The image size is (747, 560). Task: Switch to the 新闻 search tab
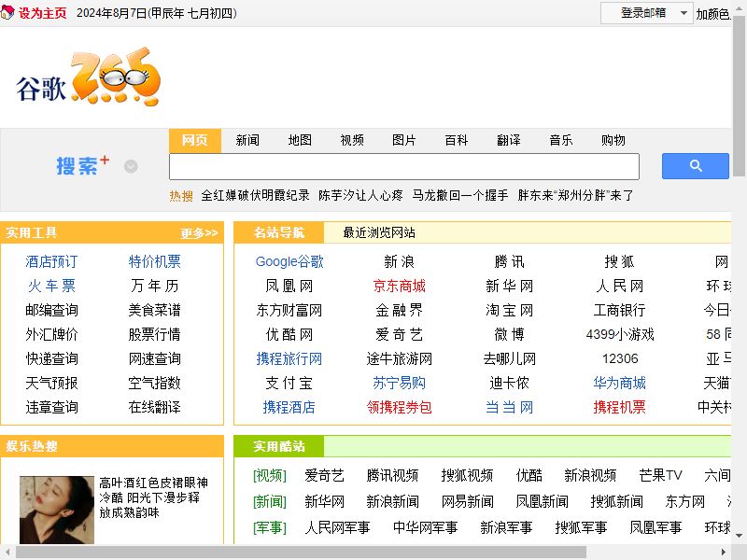click(x=247, y=141)
